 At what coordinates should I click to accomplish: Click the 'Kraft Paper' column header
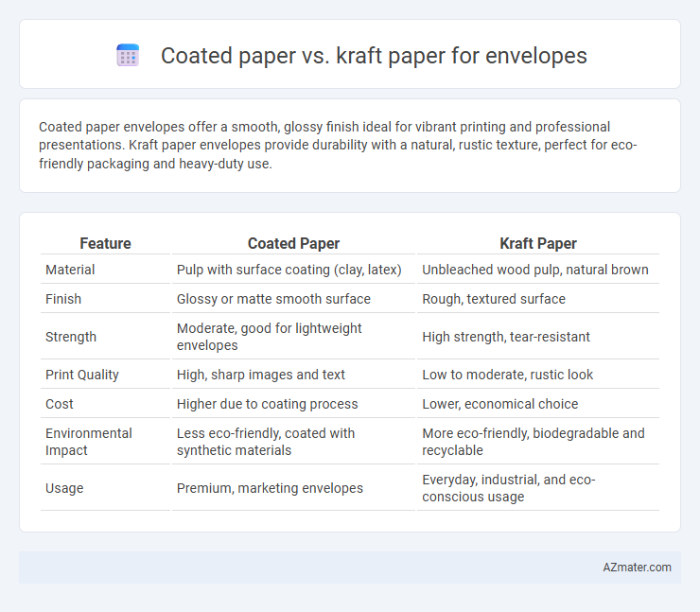(538, 243)
